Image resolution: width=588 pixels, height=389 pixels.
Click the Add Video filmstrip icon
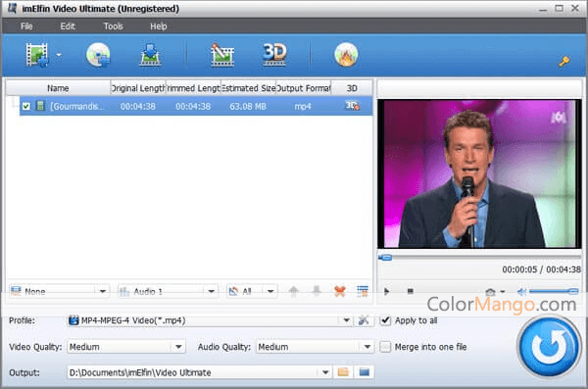point(37,55)
